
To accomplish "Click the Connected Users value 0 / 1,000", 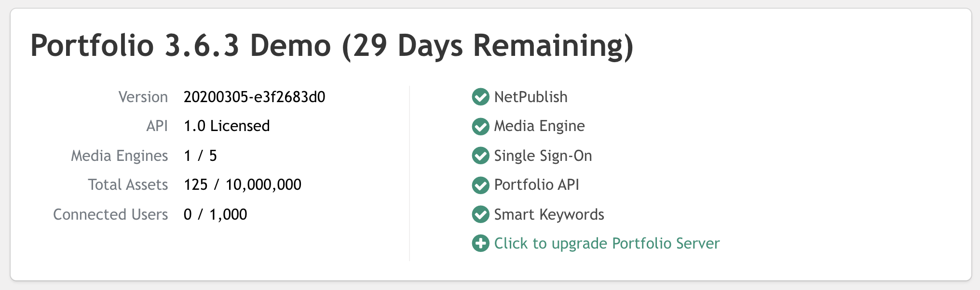I will [x=215, y=214].
